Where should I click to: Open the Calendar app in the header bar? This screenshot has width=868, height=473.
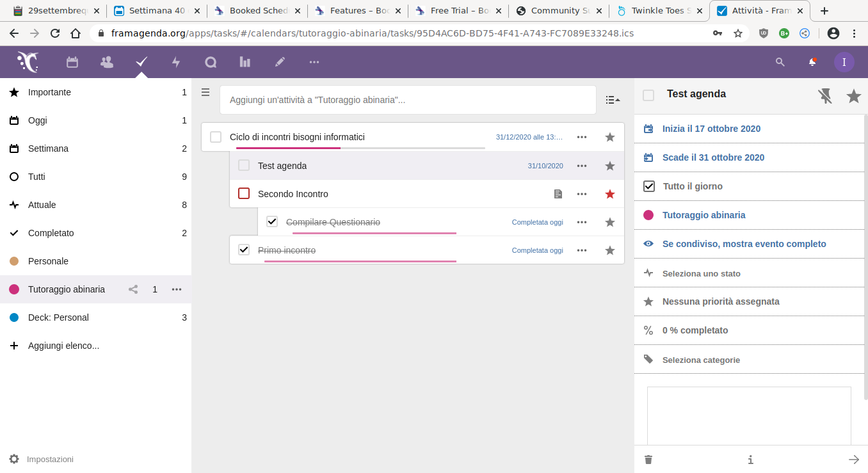coord(72,62)
